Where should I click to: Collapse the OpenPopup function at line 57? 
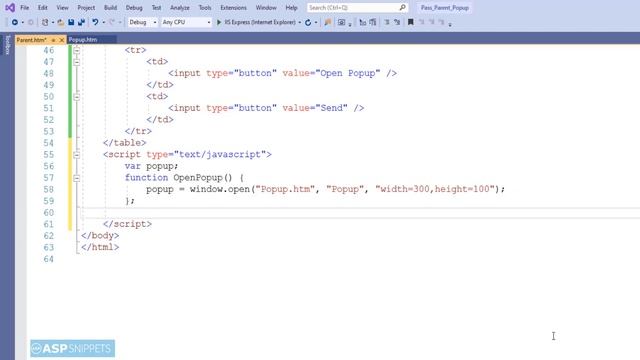tap(77, 178)
